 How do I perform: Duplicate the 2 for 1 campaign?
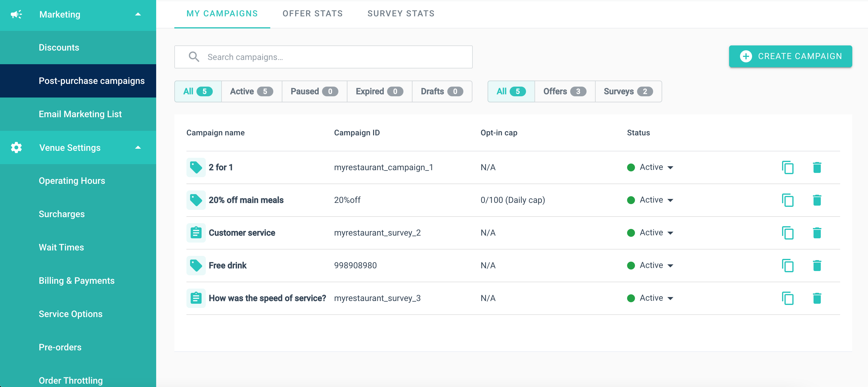coord(787,167)
